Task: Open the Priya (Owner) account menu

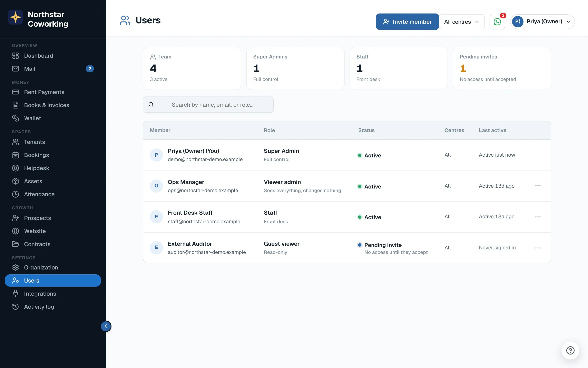Action: (542, 22)
